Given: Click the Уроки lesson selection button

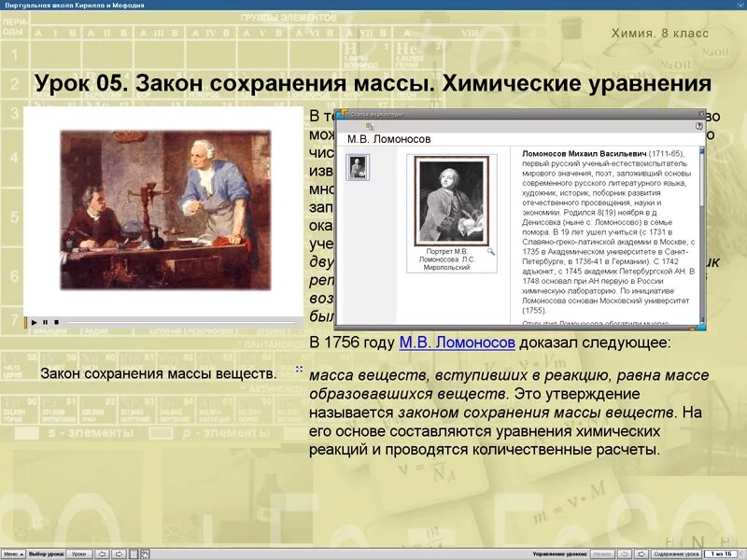Looking at the screenshot, I should pyautogui.click(x=78, y=553).
